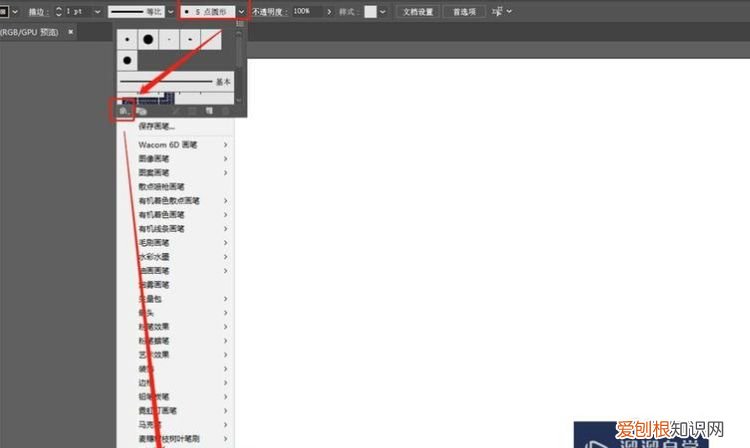Expand the arrow next to 艺术效果
The image size is (750, 448).
225,354
